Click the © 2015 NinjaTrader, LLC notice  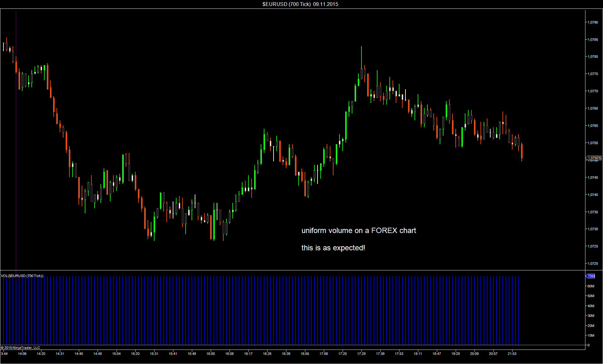(20, 348)
